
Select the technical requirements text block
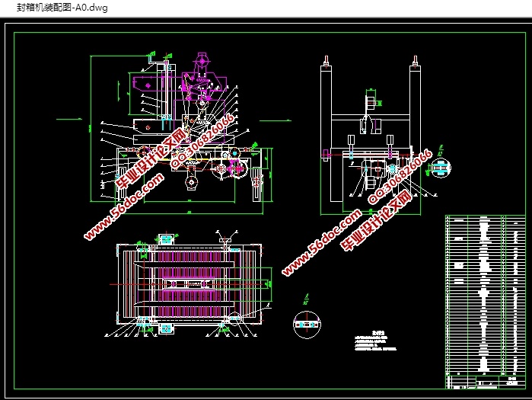377,341
